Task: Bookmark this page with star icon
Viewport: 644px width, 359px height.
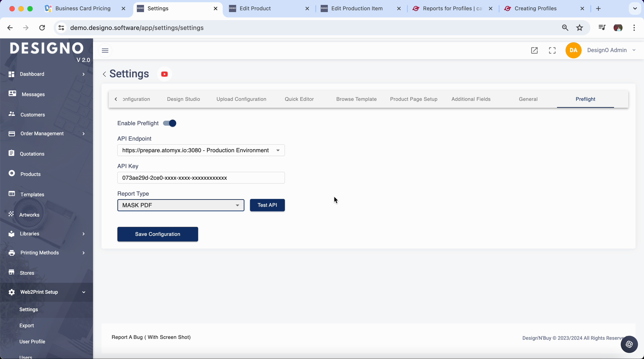Action: (580, 28)
